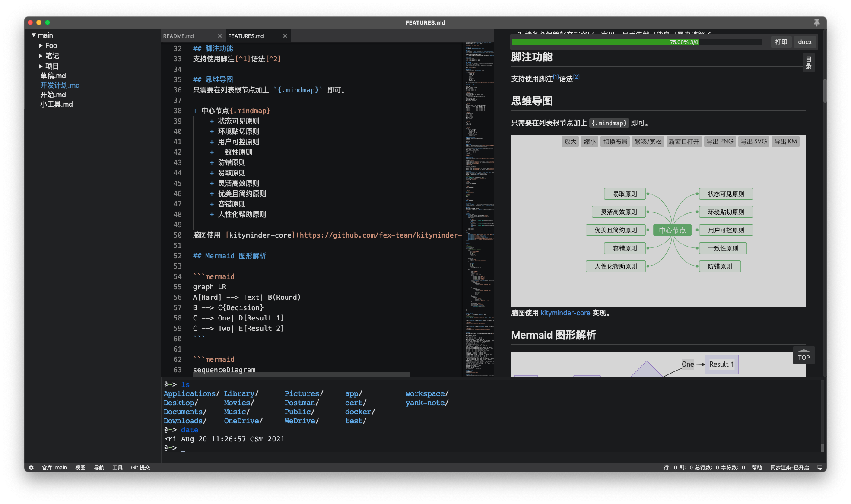This screenshot has width=851, height=504.
Task: Click 导出 KM button
Action: (785, 142)
